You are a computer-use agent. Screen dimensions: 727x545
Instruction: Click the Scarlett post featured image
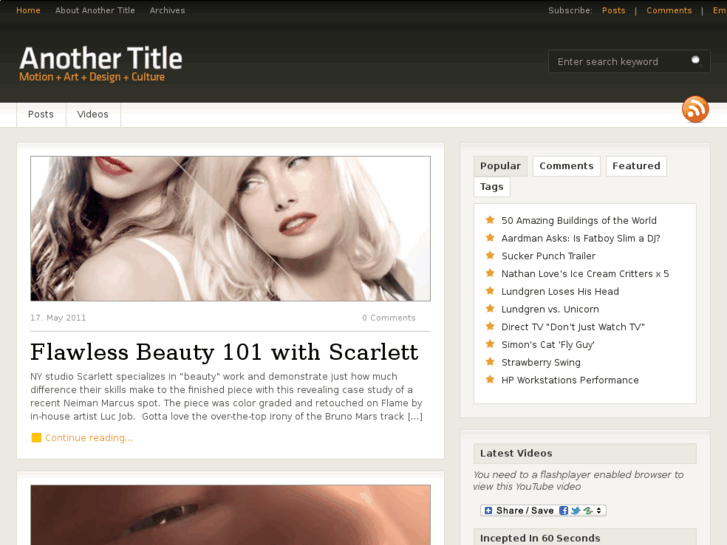[230, 229]
